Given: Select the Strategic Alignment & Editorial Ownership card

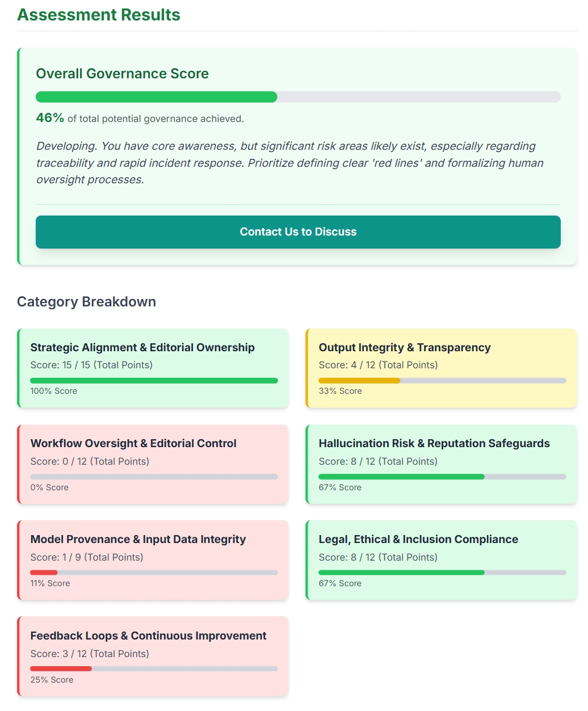Looking at the screenshot, I should (x=153, y=368).
